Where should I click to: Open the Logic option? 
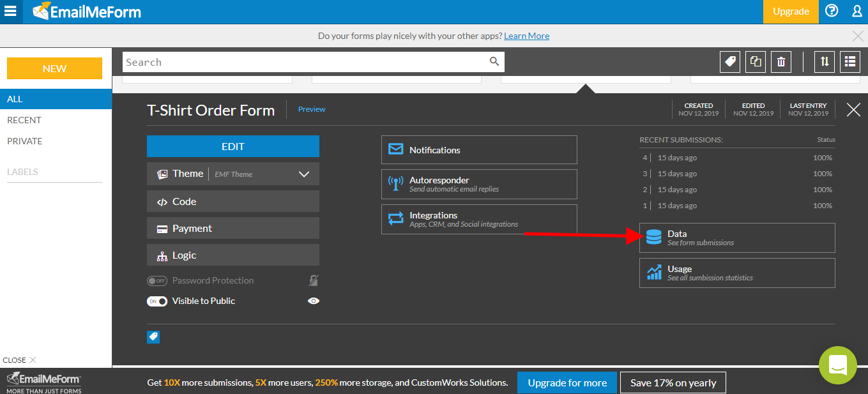click(233, 255)
